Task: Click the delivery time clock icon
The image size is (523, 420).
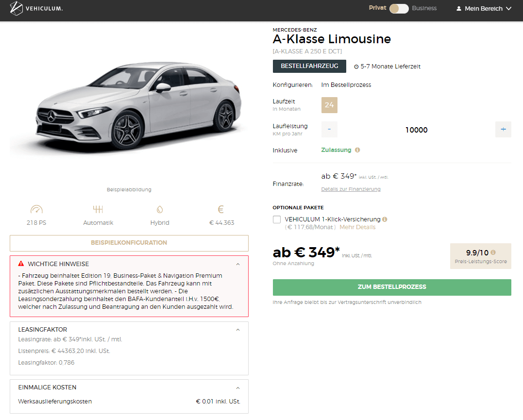Action: coord(356,67)
